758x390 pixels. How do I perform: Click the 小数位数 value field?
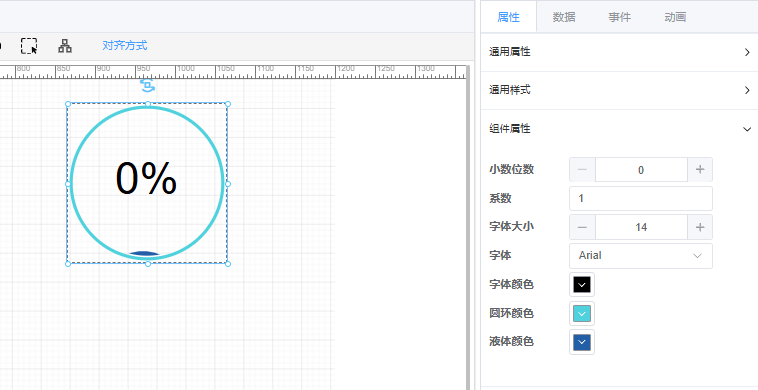click(641, 170)
